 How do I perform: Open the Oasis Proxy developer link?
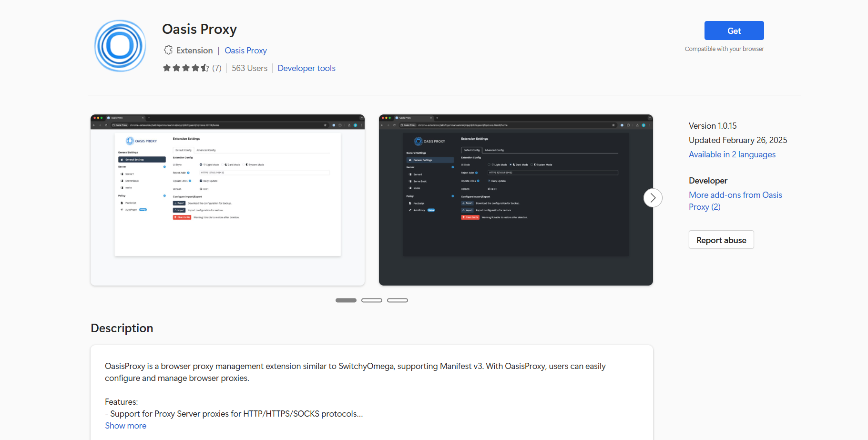(245, 51)
